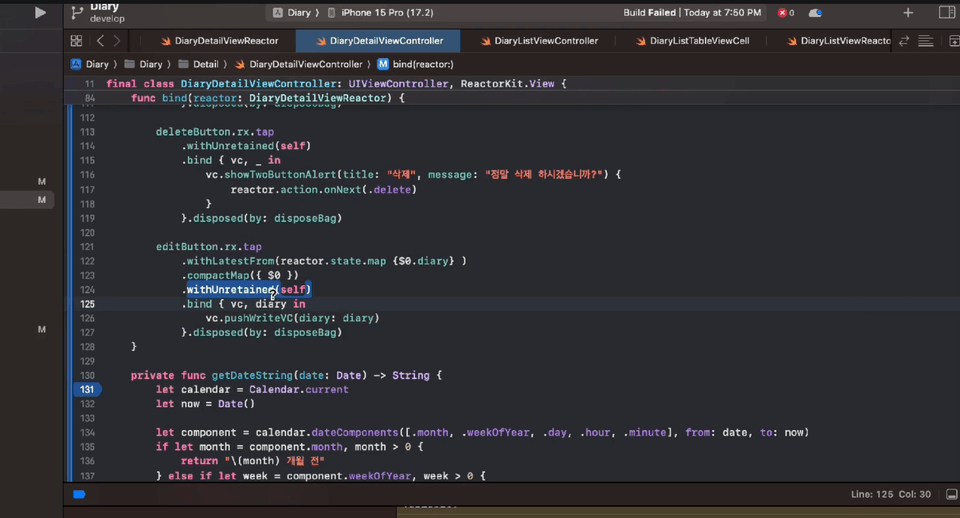
Task: Toggle the breakpoint on line 131
Action: point(87,389)
